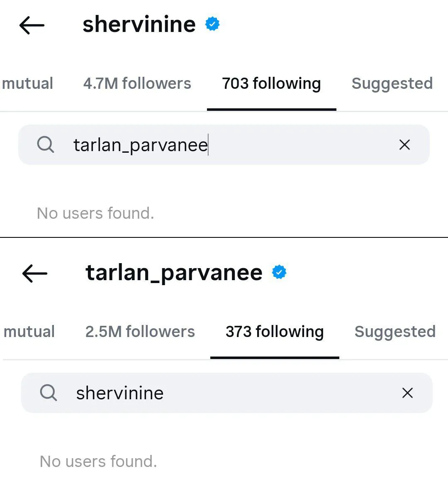Click tarlan_parvanee's blue verified badge
Image resolution: width=448 pixels, height=491 pixels.
tap(279, 272)
